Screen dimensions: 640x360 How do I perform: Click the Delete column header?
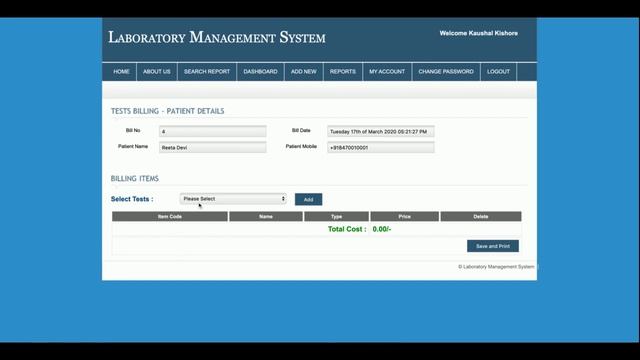[x=481, y=216]
